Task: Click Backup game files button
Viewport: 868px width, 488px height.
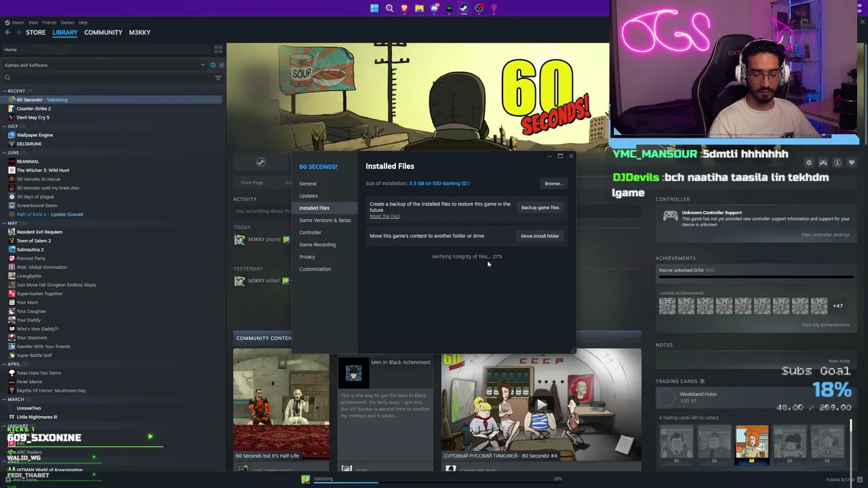Action: 540,207
